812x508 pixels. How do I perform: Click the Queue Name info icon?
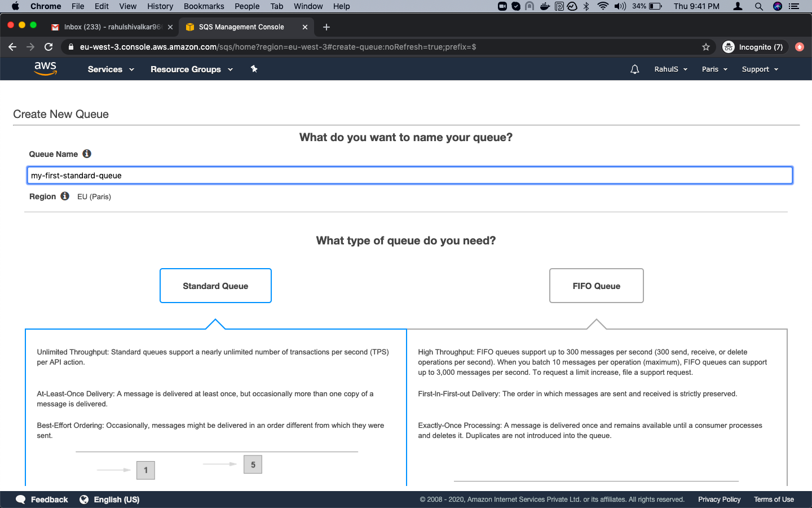(87, 154)
